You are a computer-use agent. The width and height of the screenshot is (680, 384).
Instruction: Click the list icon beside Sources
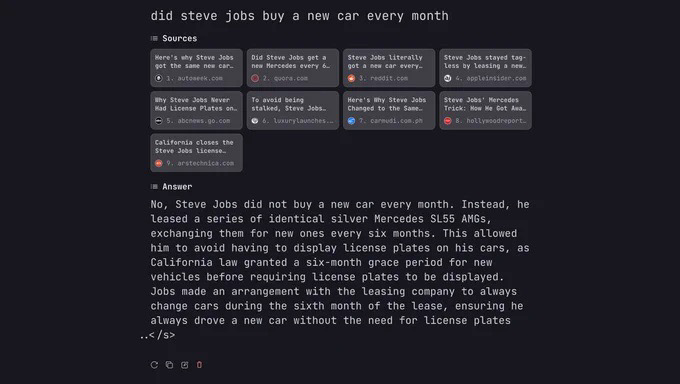tap(154, 39)
